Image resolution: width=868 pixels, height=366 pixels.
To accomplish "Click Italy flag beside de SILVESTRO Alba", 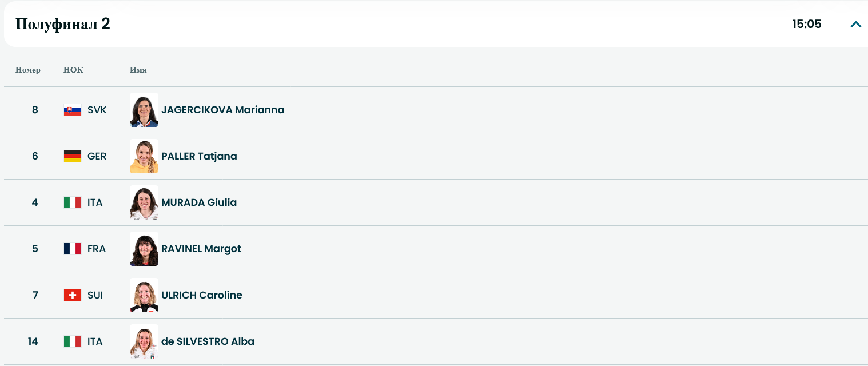I will click(72, 341).
